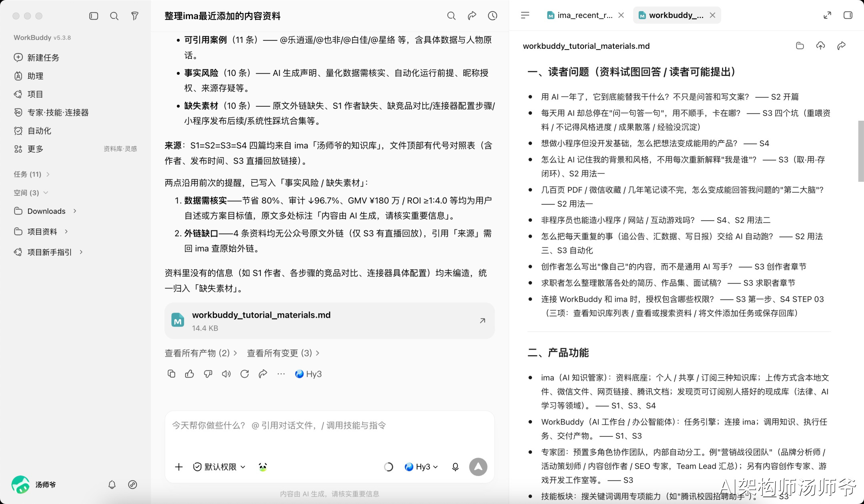Click the filter funnel icon in sidebar
Screen dimensions: 864x504
click(135, 16)
